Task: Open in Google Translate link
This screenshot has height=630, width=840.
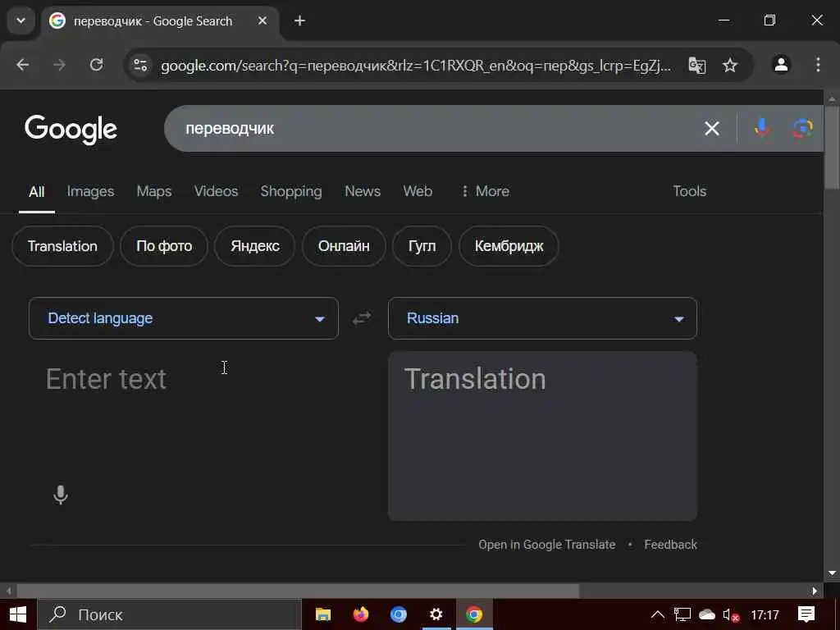Action: (546, 545)
